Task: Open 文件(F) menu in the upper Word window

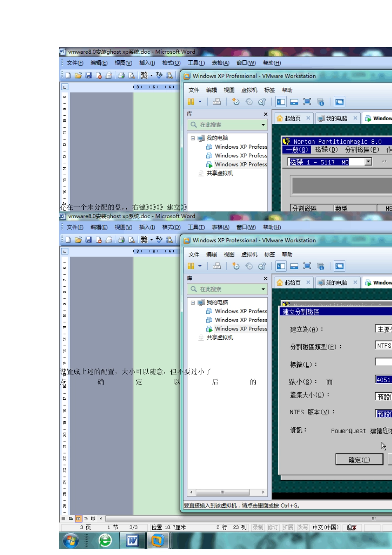Action: coord(75,63)
